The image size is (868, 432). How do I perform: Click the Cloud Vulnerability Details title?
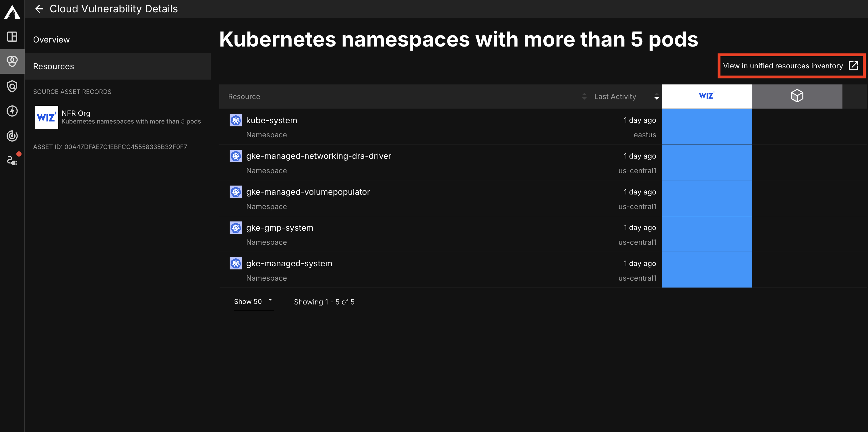[114, 9]
